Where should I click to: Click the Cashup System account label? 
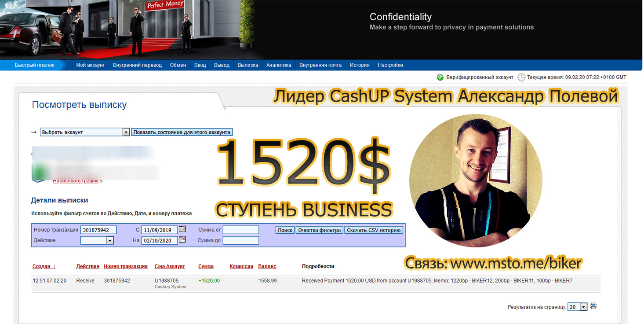click(x=171, y=287)
